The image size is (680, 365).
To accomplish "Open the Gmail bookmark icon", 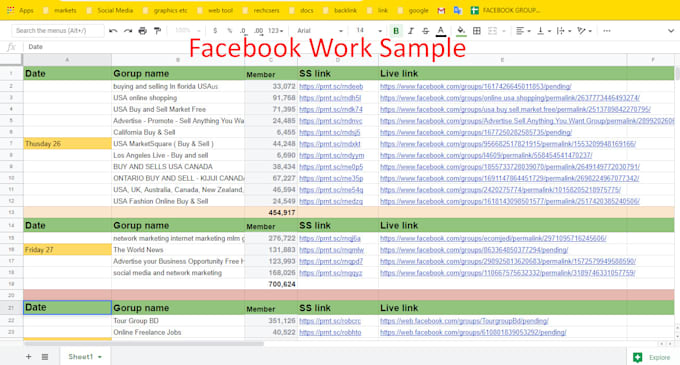I will coord(441,10).
